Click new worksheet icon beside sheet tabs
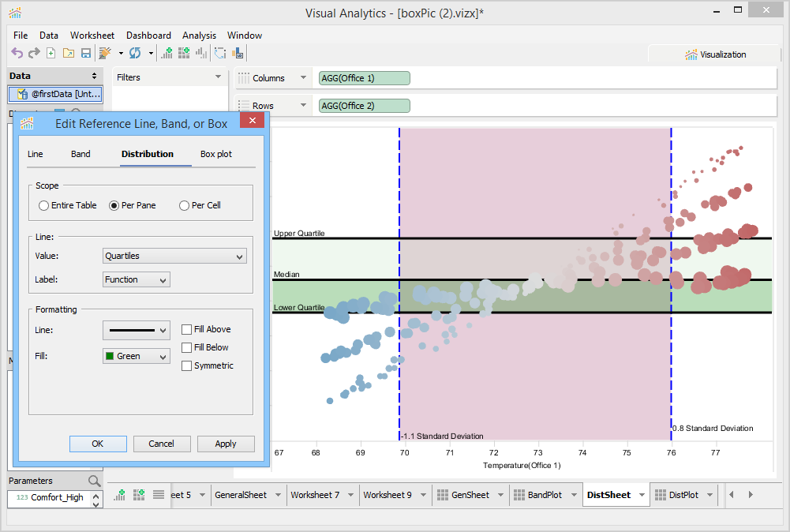This screenshot has height=532, width=790. [x=120, y=495]
